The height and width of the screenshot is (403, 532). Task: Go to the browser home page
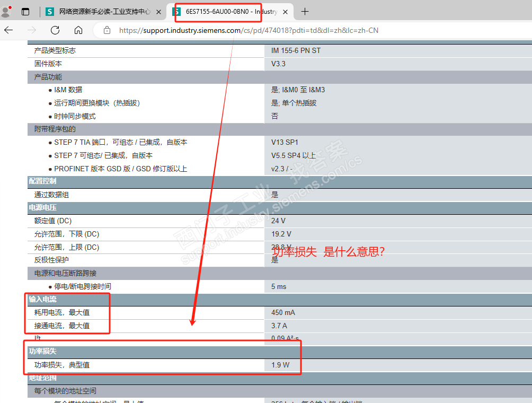(x=78, y=30)
